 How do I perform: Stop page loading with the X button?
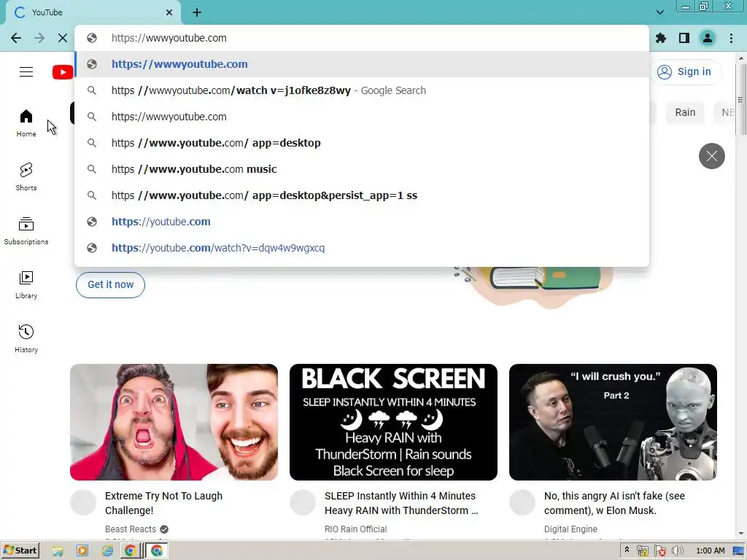(x=63, y=38)
